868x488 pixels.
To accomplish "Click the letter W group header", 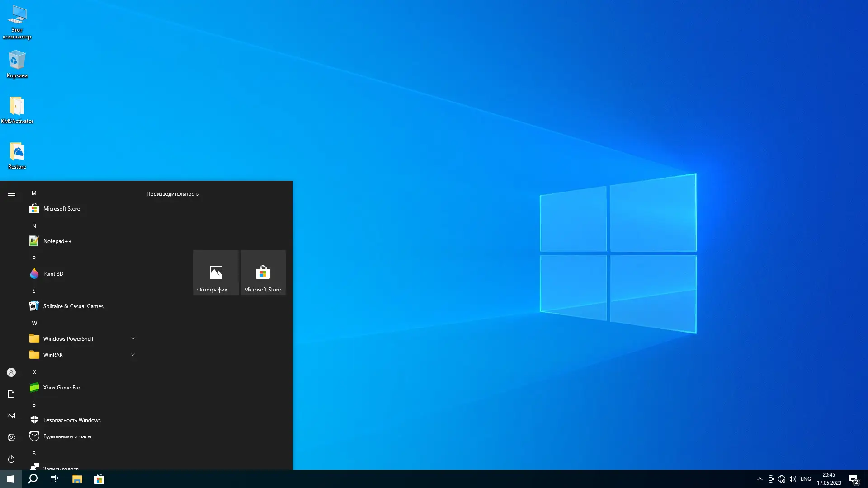I will click(x=34, y=324).
